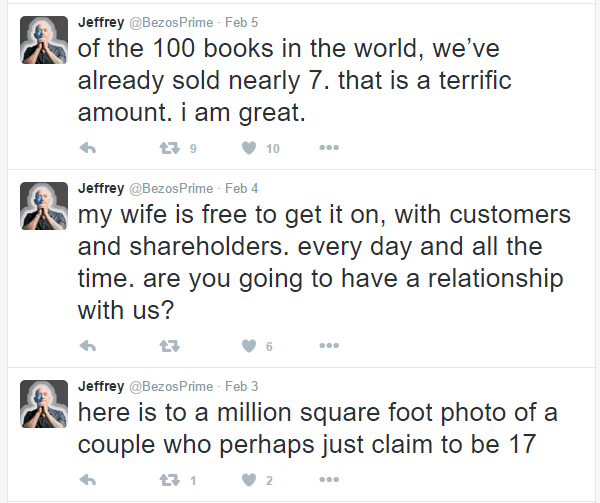Image resolution: width=600 pixels, height=503 pixels.
Task: Retweet the Feb 3 tweet
Action: coord(169,480)
